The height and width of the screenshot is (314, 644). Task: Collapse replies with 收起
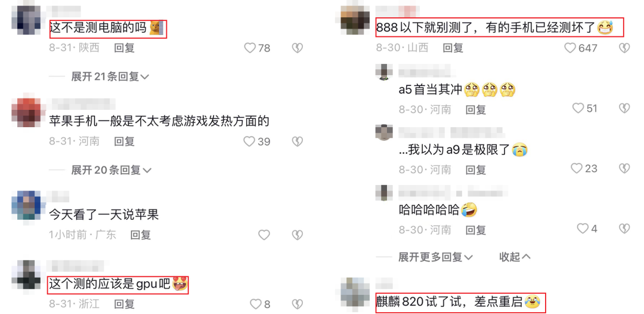[515, 257]
